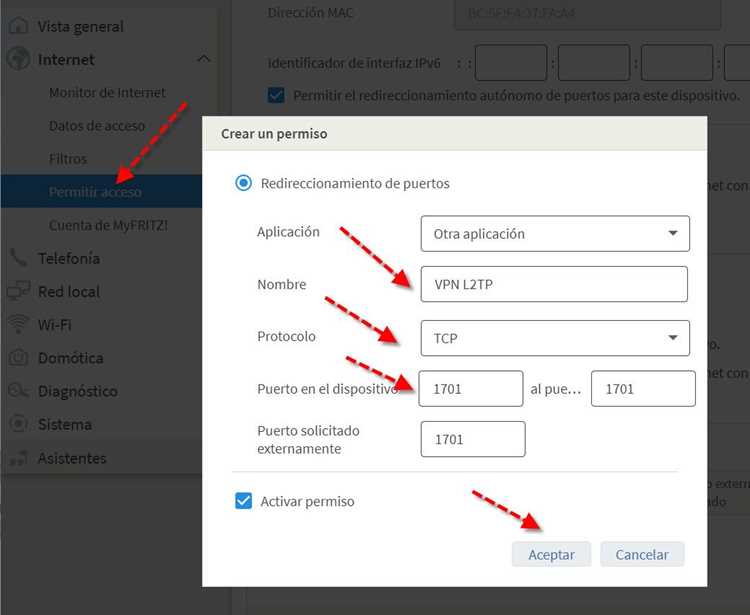Click the Puerto en el dispositivo start field

(471, 388)
